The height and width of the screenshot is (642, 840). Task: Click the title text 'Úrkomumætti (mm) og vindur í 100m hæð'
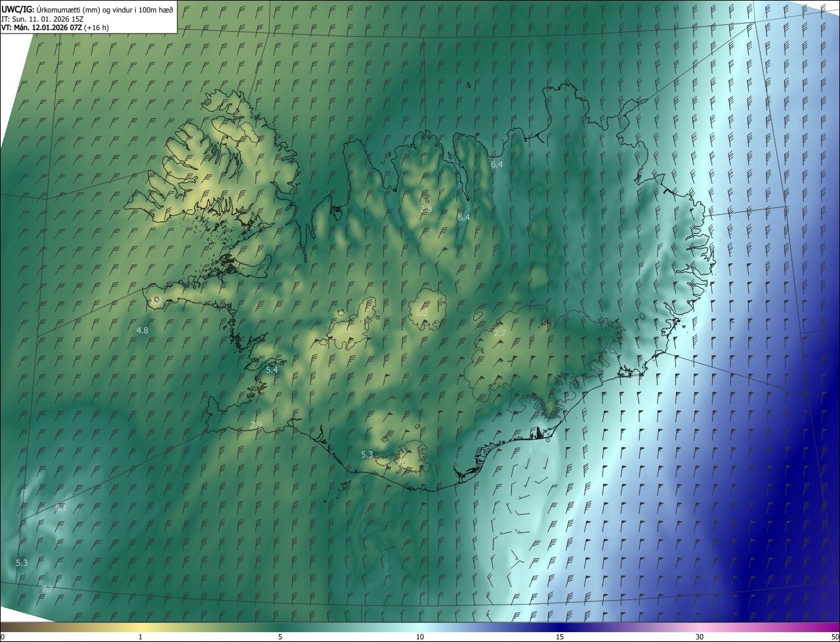pos(105,9)
